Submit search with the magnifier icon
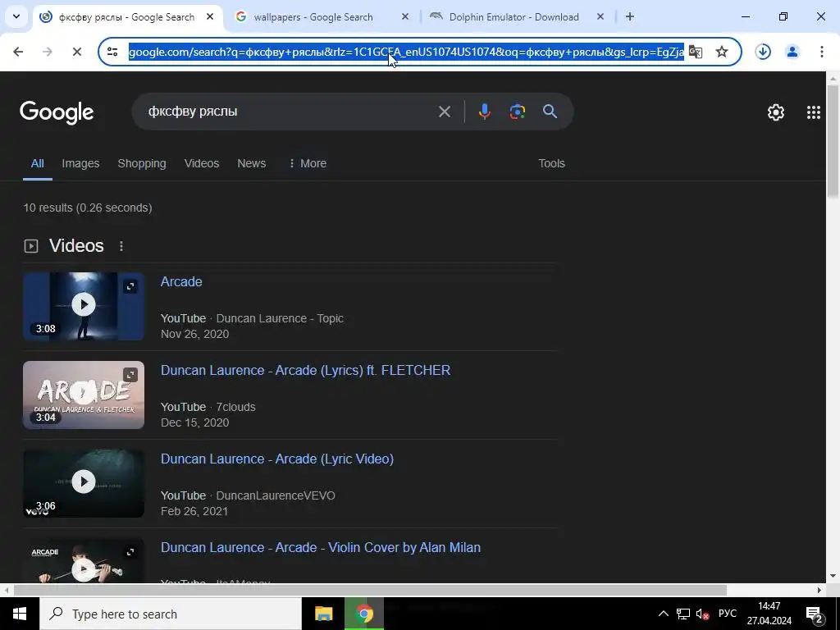 [x=550, y=112]
